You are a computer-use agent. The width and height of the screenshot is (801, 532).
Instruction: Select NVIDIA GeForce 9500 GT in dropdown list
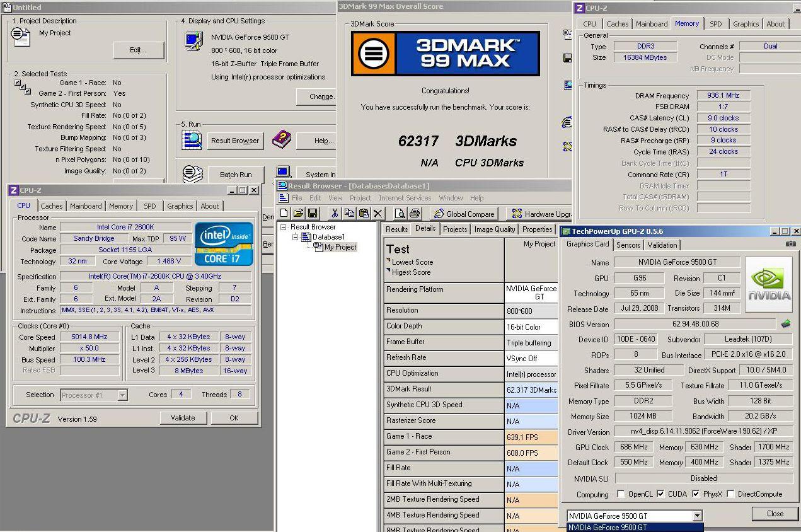[x=635, y=528]
